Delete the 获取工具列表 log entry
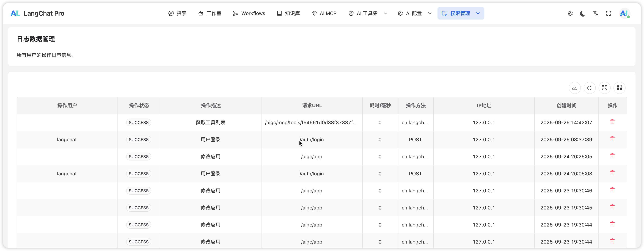The width and height of the screenshot is (644, 251). [x=612, y=122]
